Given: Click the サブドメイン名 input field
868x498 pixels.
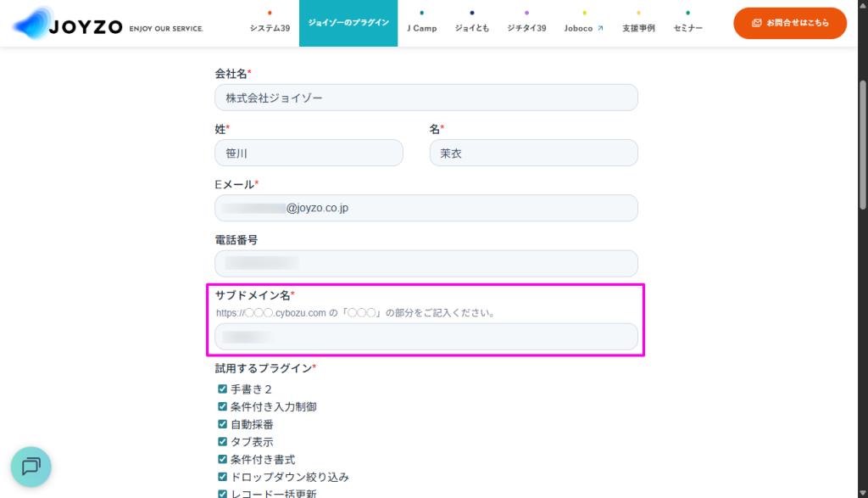Looking at the screenshot, I should click(x=426, y=337).
